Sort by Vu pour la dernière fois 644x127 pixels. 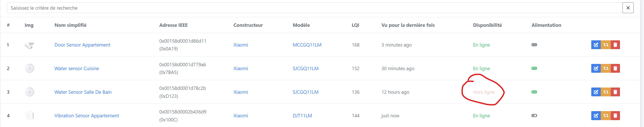(x=408, y=25)
